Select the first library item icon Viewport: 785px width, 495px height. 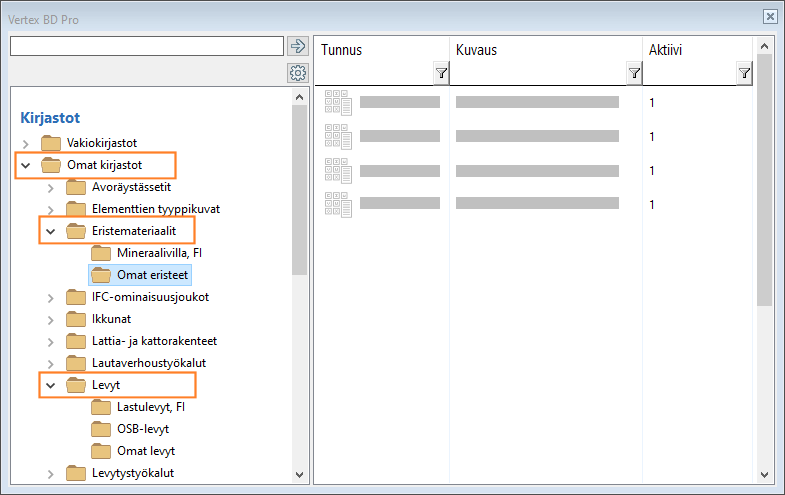[338, 102]
